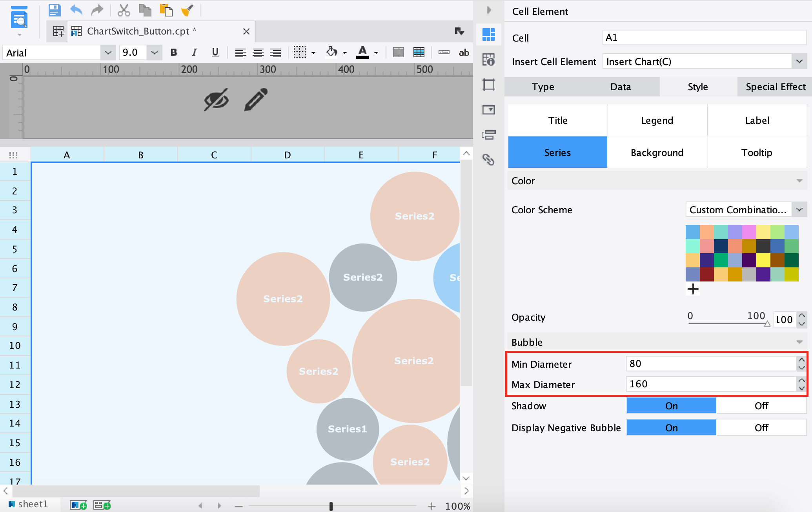Click the Min Diameter input field
The width and height of the screenshot is (812, 512).
pyautogui.click(x=710, y=364)
